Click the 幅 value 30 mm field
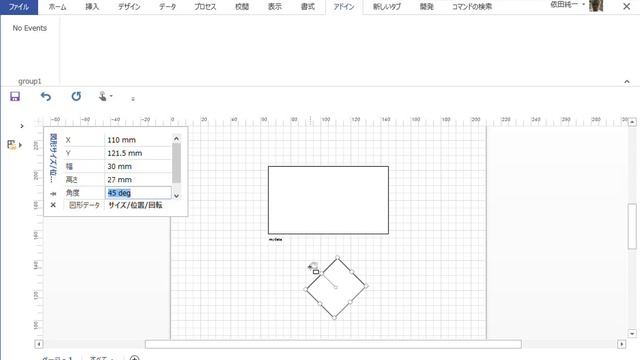Screen dimensions: 640x360 click(x=138, y=166)
